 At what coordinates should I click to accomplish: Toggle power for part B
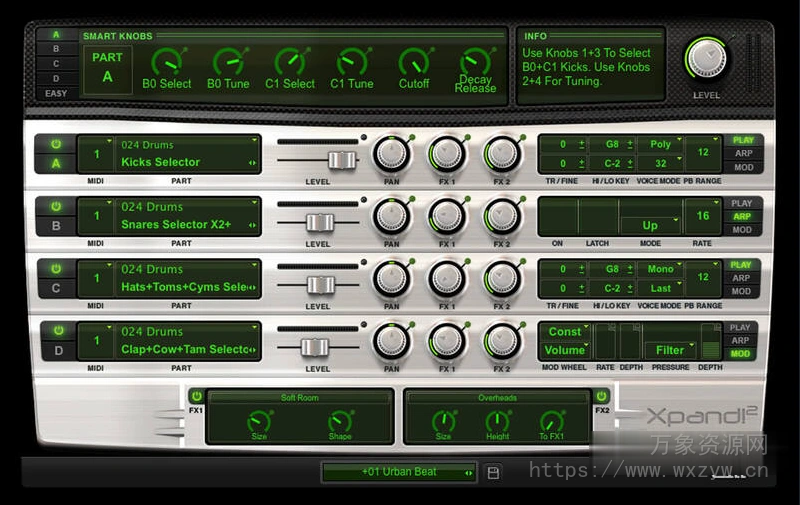(x=56, y=207)
